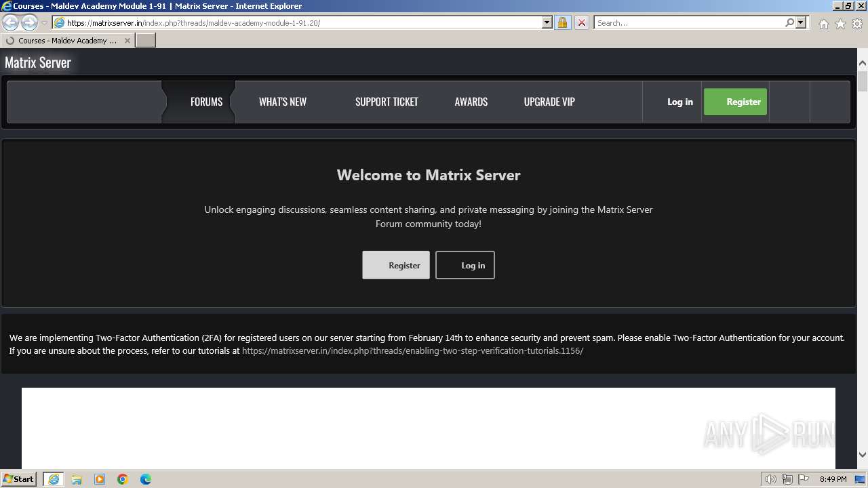The width and height of the screenshot is (868, 488).
Task: Close the Courses - Maldev Academy tab
Action: click(127, 41)
